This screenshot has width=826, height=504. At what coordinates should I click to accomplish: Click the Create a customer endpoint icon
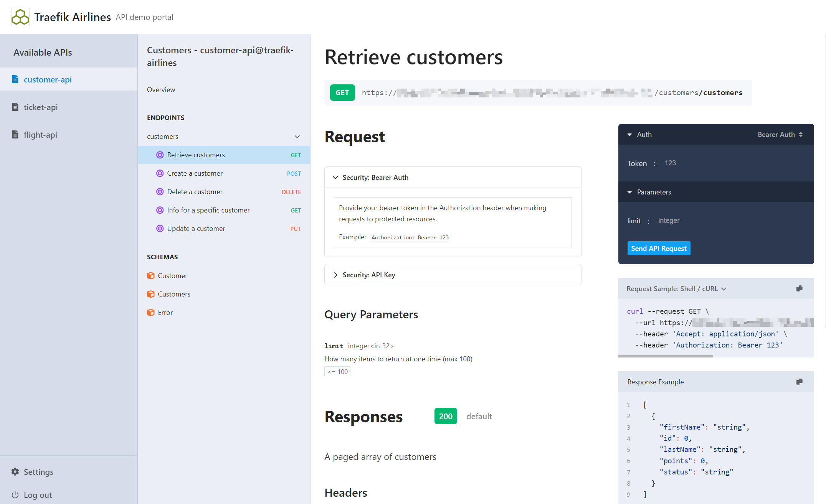pos(160,173)
